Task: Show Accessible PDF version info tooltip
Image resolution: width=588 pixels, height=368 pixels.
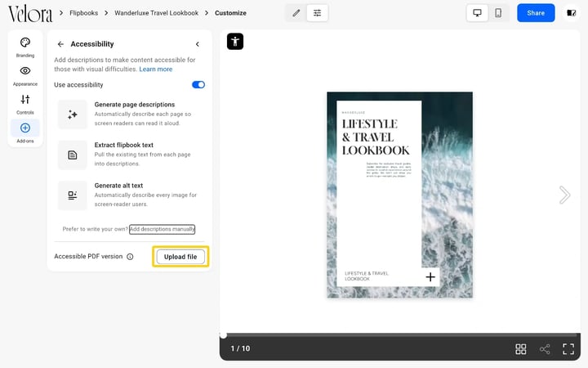Action: (130, 257)
